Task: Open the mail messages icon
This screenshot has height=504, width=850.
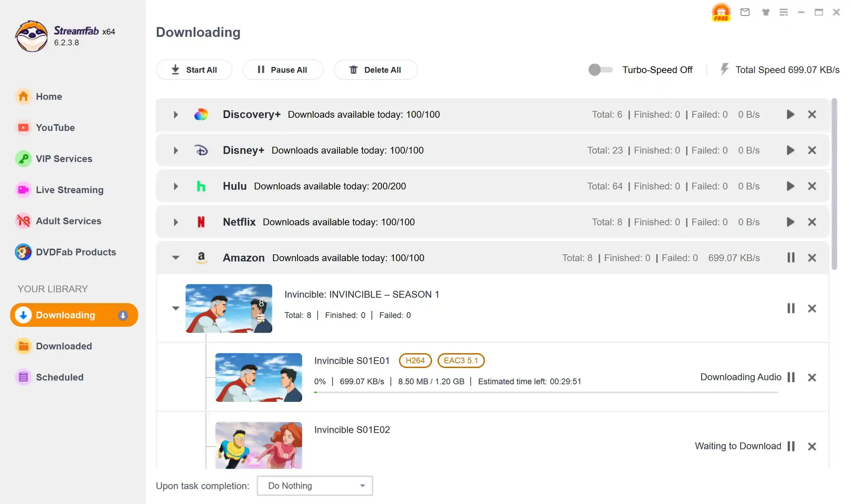Action: click(745, 12)
